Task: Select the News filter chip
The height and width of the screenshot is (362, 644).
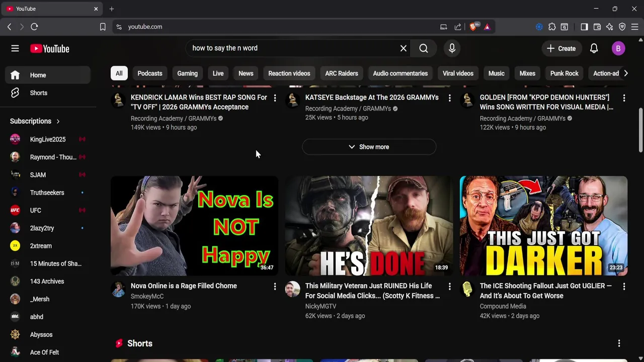Action: coord(246,73)
